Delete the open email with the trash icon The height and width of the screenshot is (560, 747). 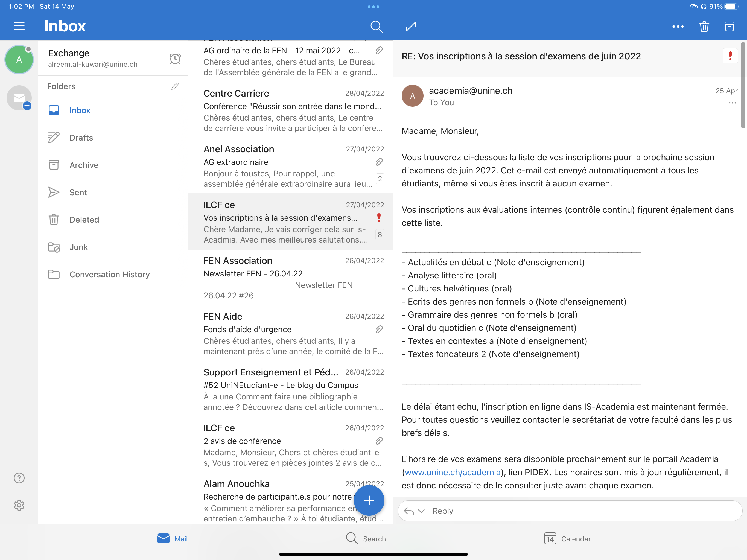coord(704,26)
